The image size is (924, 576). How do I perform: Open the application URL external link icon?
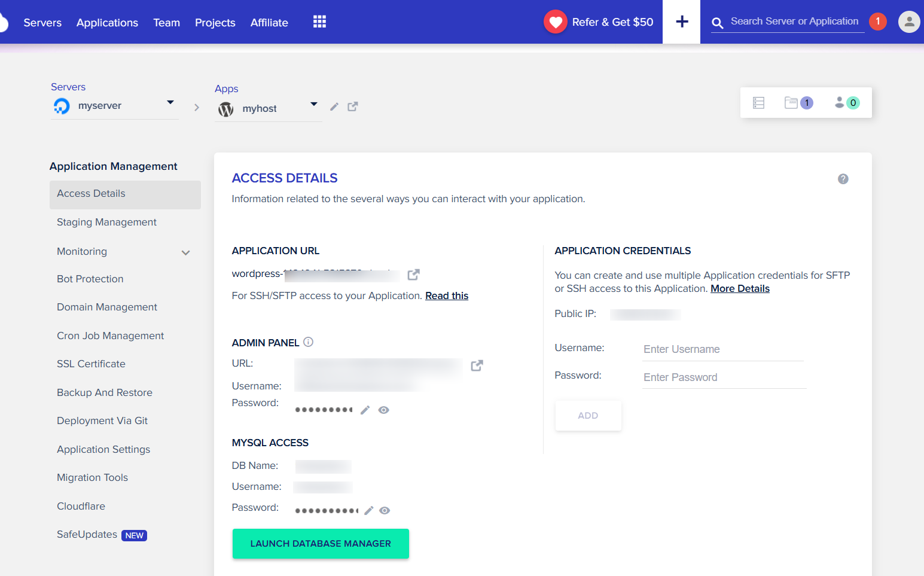point(413,275)
